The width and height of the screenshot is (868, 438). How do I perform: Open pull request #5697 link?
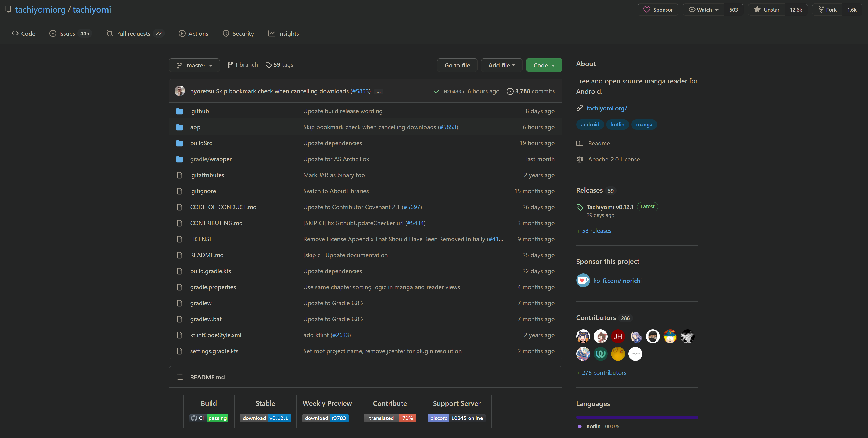[x=412, y=207]
